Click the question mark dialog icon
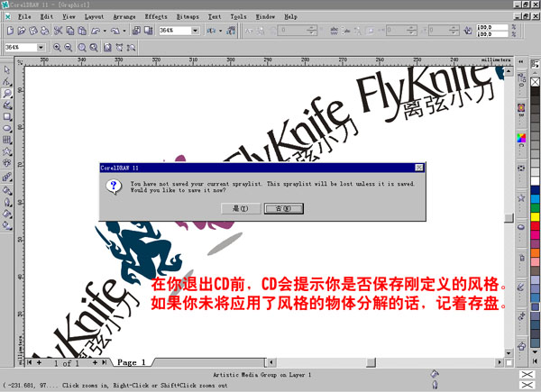This screenshot has width=541, height=392. click(x=114, y=187)
